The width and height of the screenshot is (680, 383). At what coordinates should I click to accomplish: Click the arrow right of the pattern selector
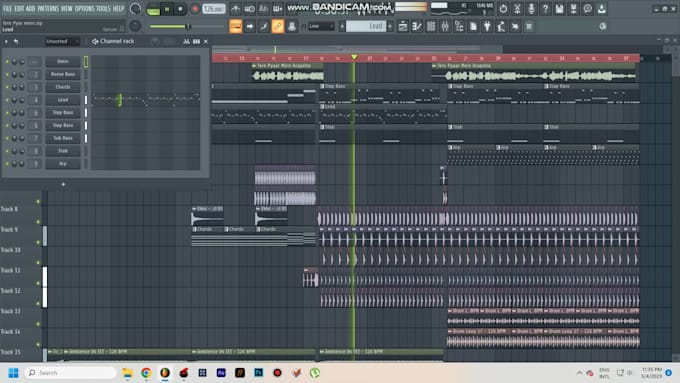point(390,26)
